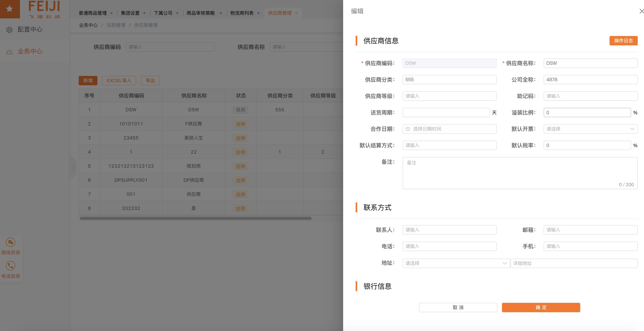This screenshot has width=644, height=331.
Task: Click table cell DPSUPPLY001
Action: coord(131,180)
